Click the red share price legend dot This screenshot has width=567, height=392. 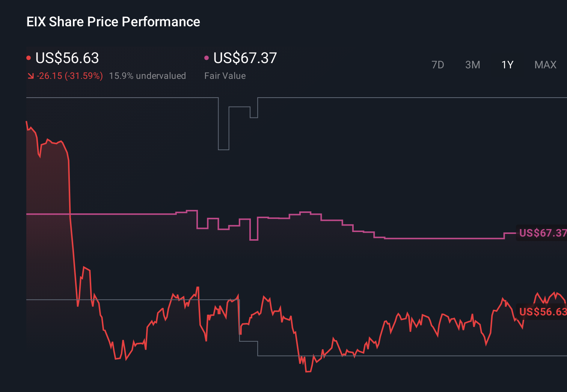click(29, 57)
